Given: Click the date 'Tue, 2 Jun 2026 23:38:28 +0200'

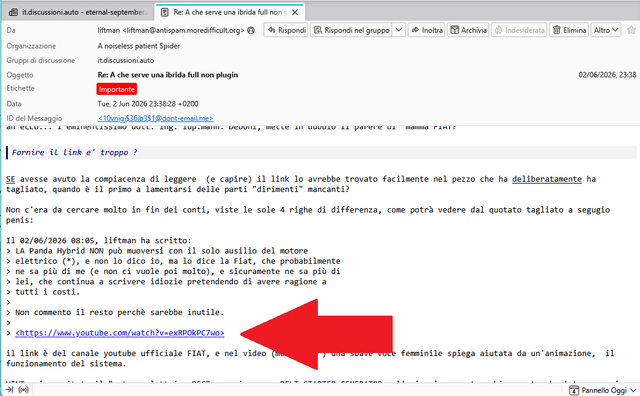Looking at the screenshot, I should point(148,104).
